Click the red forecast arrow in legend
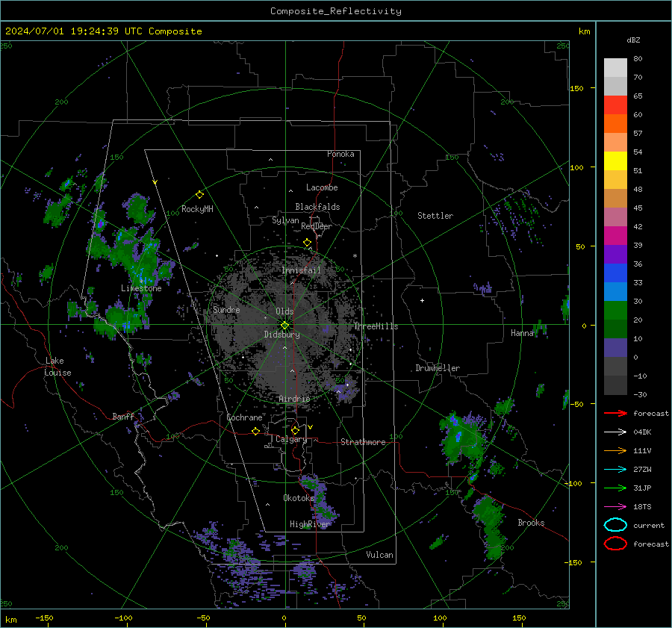 click(x=615, y=413)
